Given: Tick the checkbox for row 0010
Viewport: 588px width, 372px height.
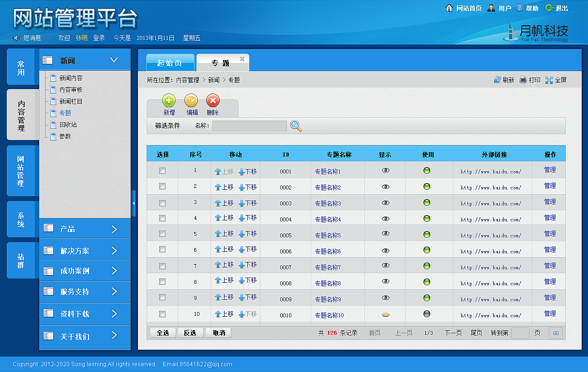Looking at the screenshot, I should [x=162, y=314].
